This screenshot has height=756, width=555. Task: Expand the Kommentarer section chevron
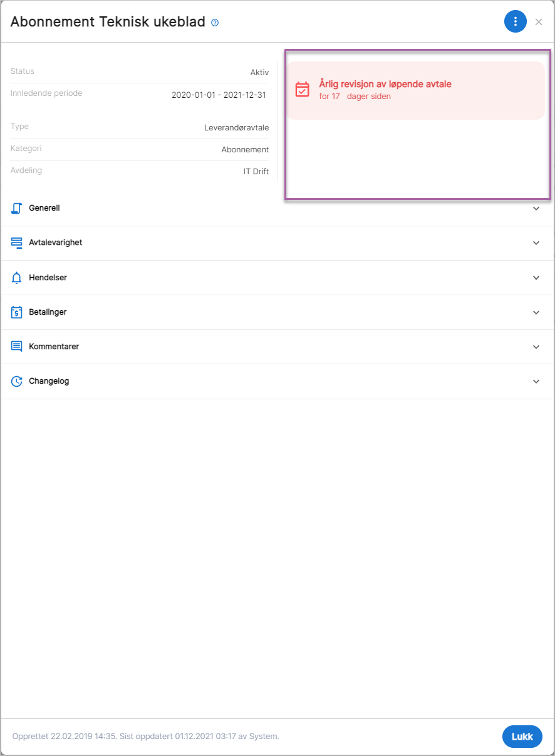[x=536, y=347]
